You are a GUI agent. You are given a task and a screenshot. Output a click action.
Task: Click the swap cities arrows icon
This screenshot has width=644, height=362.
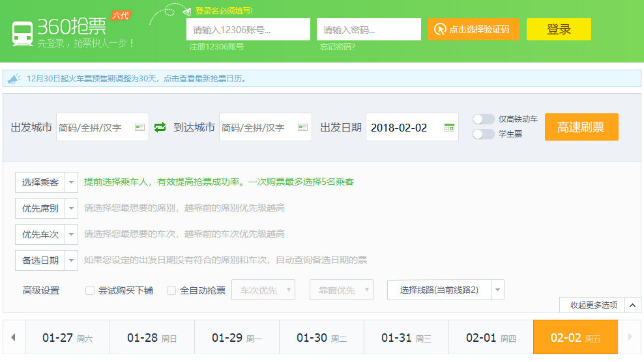(x=160, y=128)
